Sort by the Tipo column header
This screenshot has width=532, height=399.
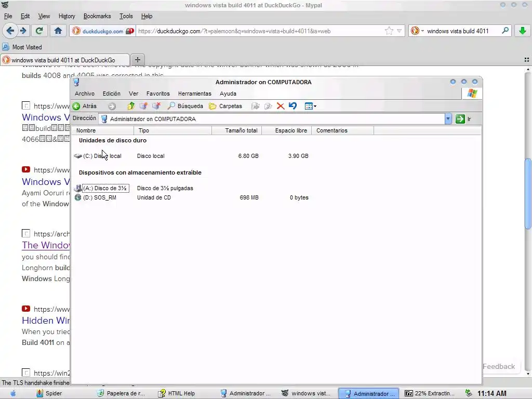tap(172, 130)
